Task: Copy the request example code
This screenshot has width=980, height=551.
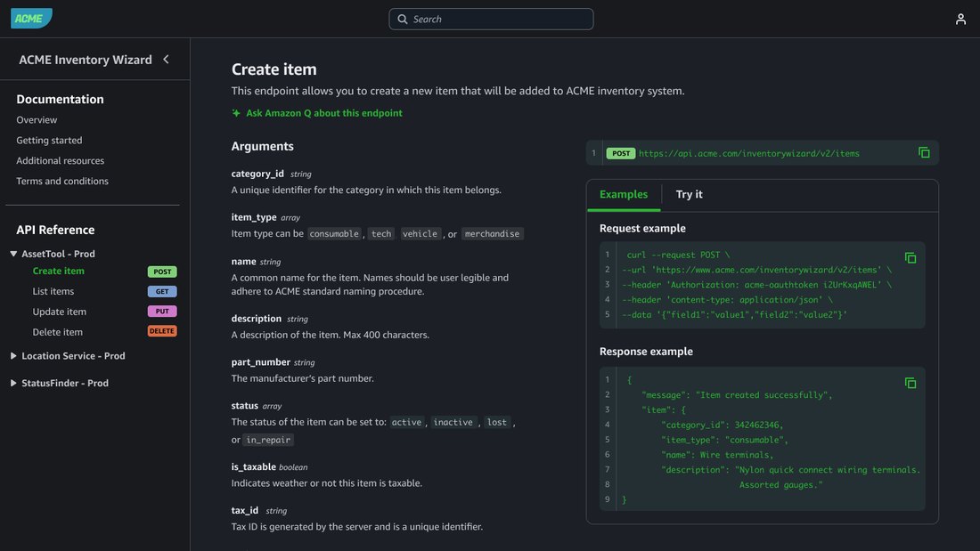Action: [910, 258]
